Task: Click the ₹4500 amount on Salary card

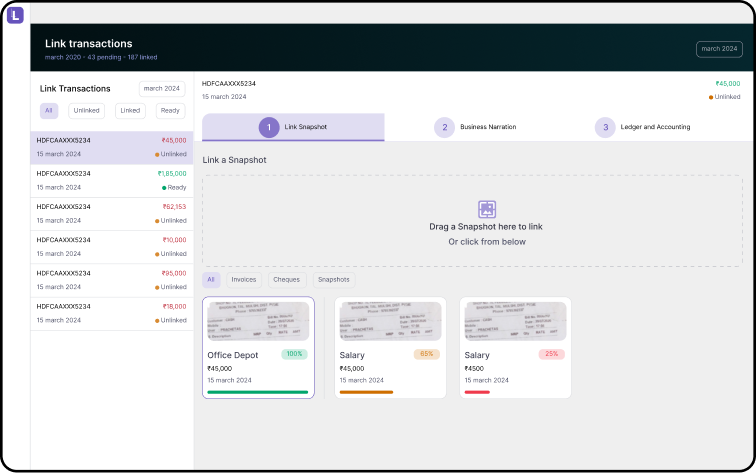Action: click(x=474, y=369)
